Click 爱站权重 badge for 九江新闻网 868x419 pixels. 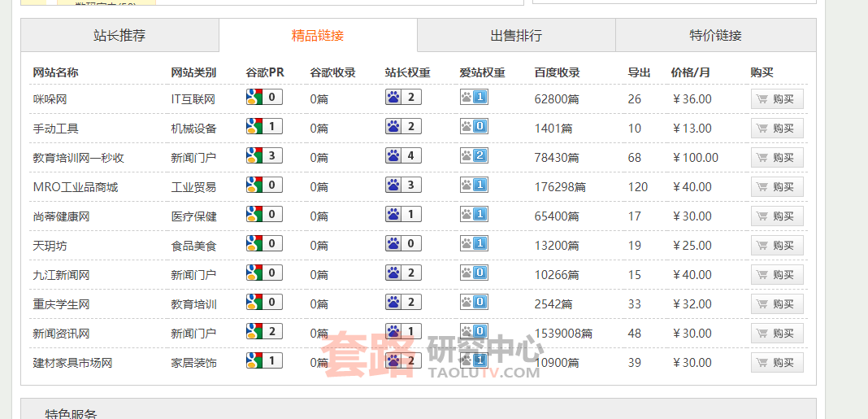[x=474, y=273]
